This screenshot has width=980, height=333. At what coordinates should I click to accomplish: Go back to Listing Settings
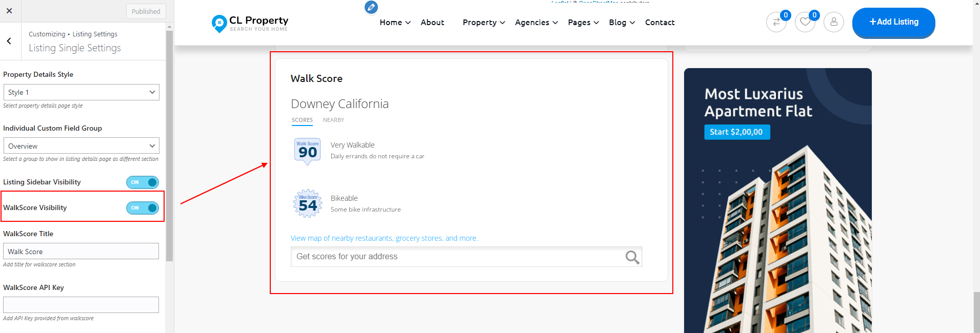point(9,41)
